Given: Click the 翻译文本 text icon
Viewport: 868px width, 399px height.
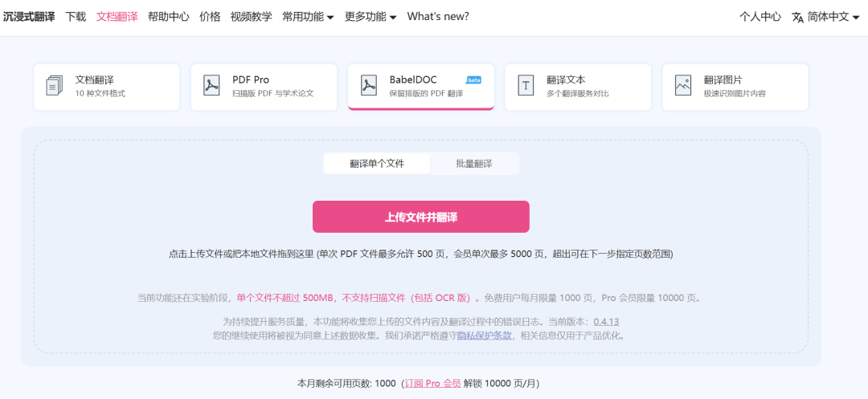Looking at the screenshot, I should [526, 86].
